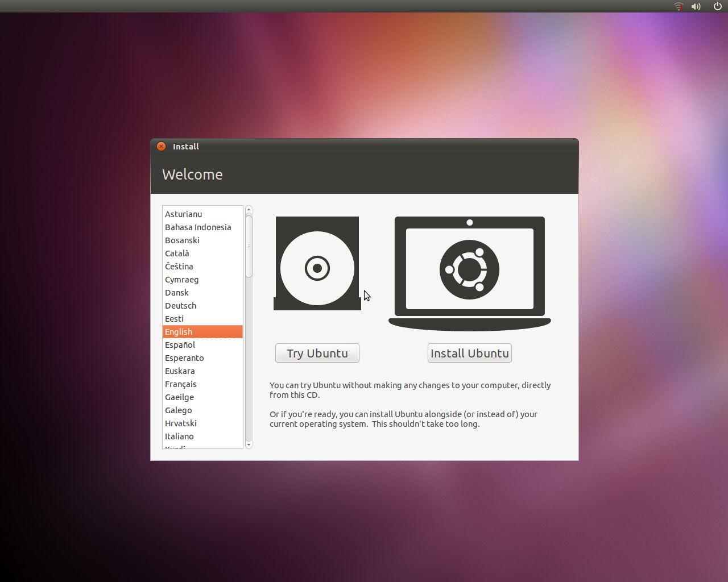Select Euskara language

coord(202,371)
